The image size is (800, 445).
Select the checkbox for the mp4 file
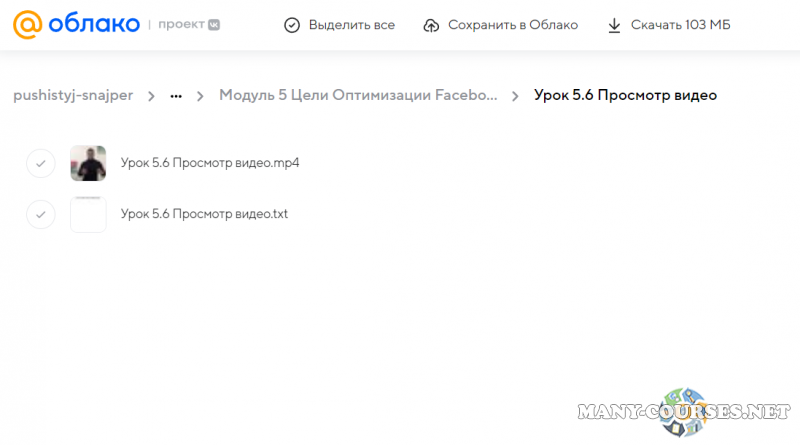(x=40, y=163)
